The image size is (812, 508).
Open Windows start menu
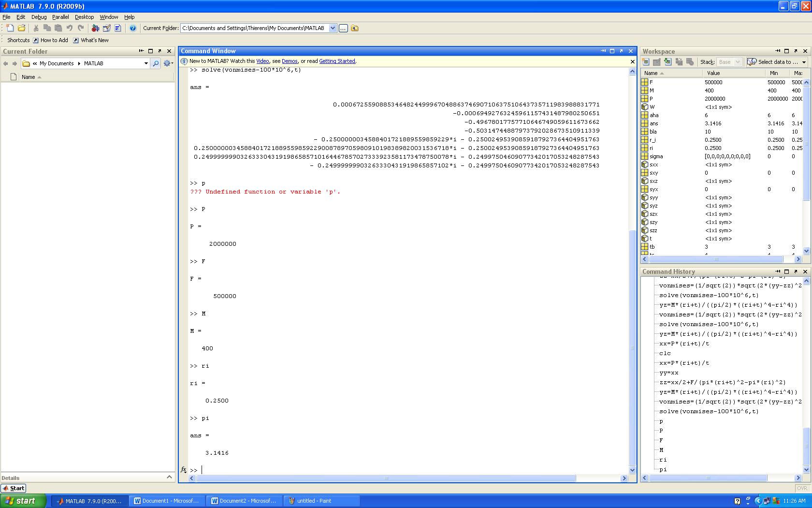(23, 501)
